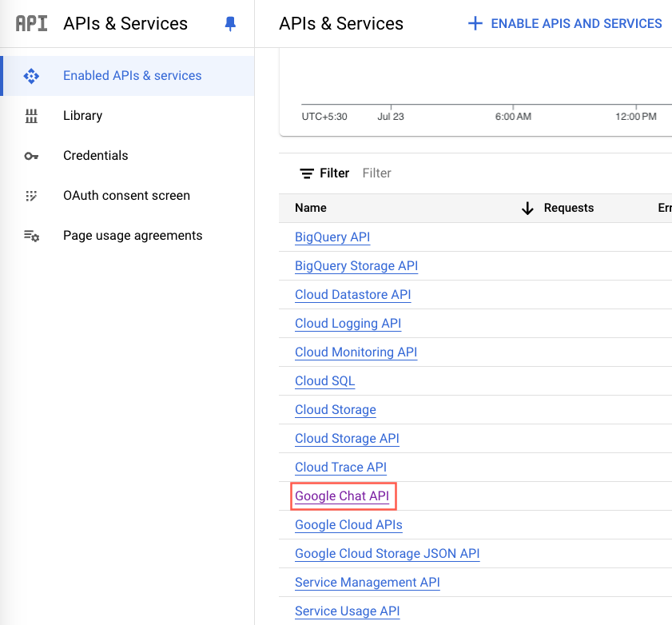Click ENABLE APIS AND SERVICES button
Screen dimensions: 672x625
click(565, 23)
